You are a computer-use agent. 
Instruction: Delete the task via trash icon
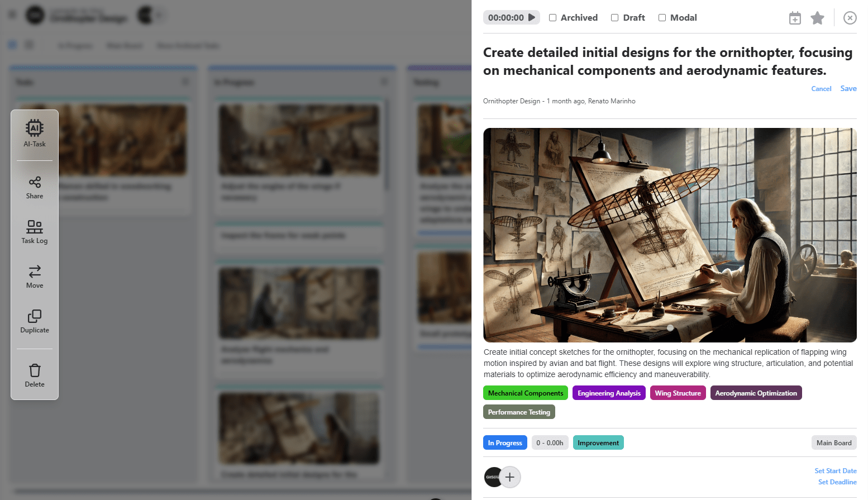[35, 375]
